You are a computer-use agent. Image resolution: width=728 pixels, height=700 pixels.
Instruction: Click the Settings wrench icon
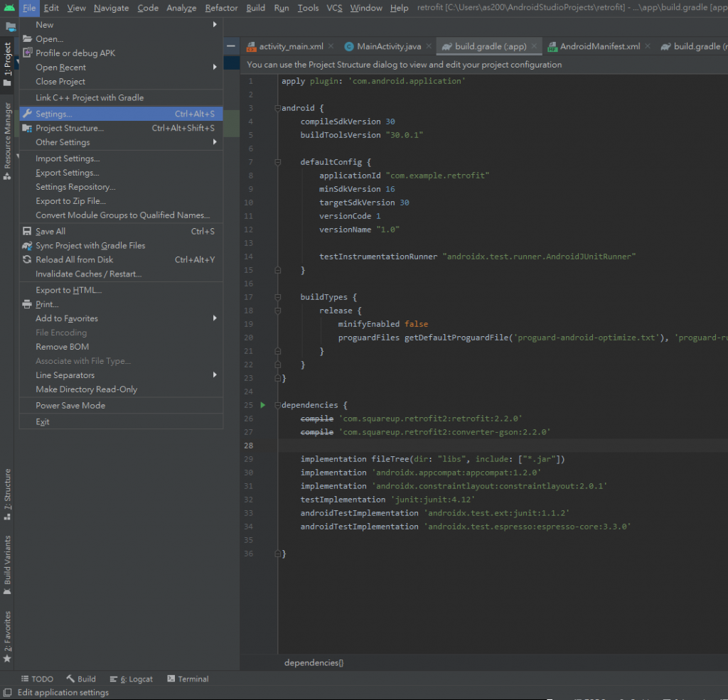[28, 113]
